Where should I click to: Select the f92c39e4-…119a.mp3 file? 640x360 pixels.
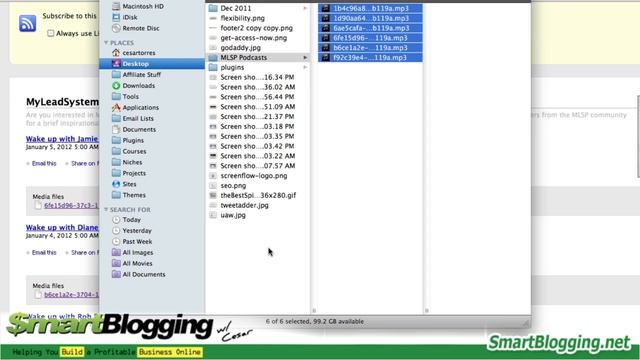coord(370,58)
